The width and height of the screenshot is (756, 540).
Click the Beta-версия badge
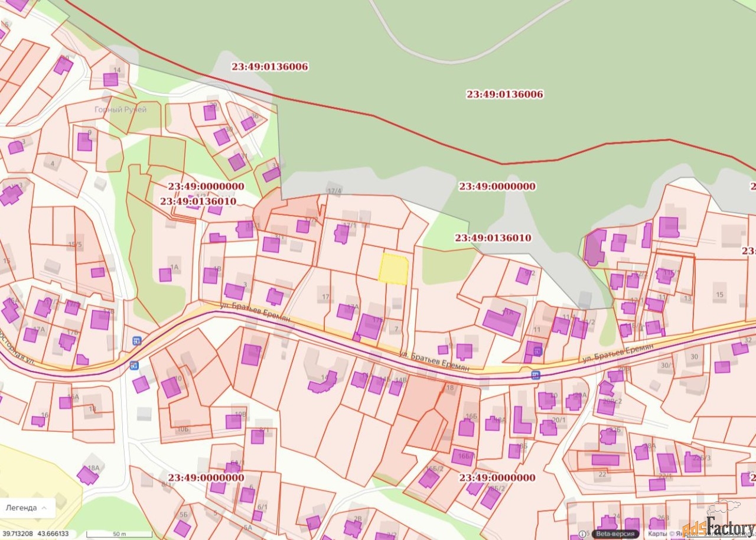click(x=615, y=534)
